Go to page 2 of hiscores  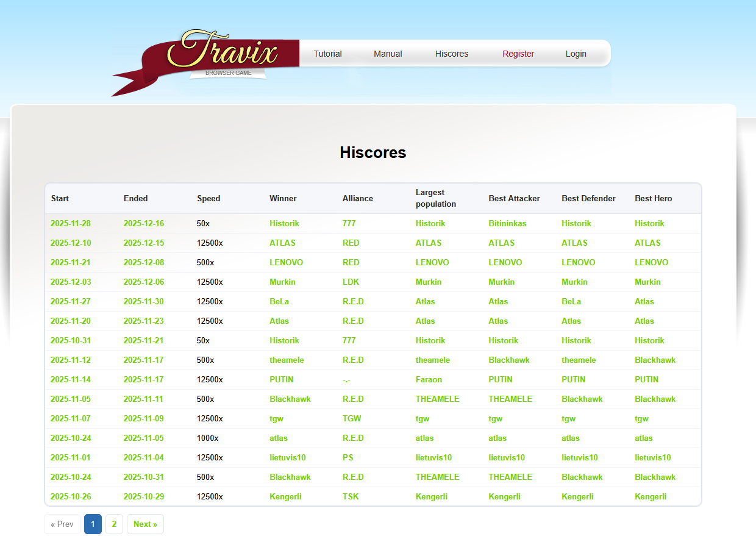point(114,524)
